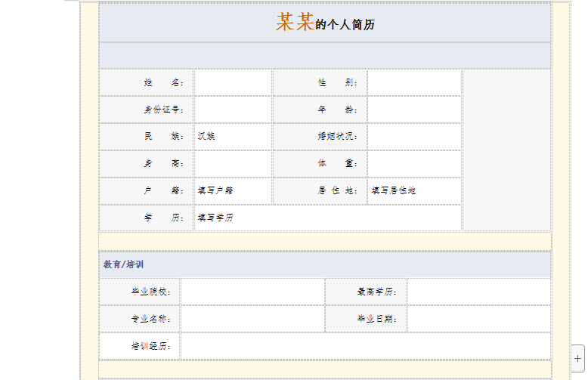Click the 填写户籍 placeholder text
This screenshot has width=588, height=380.
point(215,190)
